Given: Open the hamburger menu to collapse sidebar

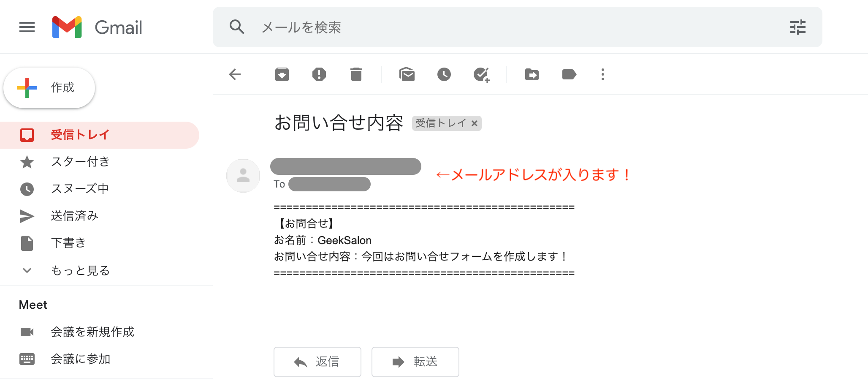Looking at the screenshot, I should [x=27, y=27].
